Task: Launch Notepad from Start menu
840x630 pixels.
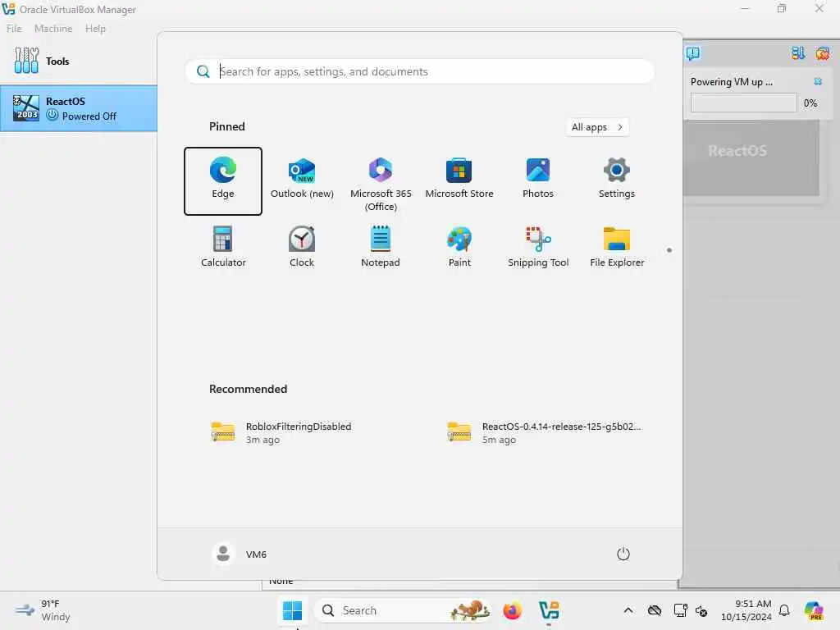Action: point(381,248)
